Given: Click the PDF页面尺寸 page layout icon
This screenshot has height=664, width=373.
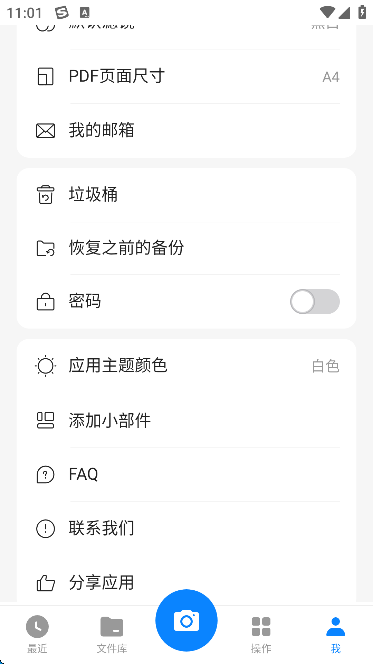Looking at the screenshot, I should click(45, 77).
